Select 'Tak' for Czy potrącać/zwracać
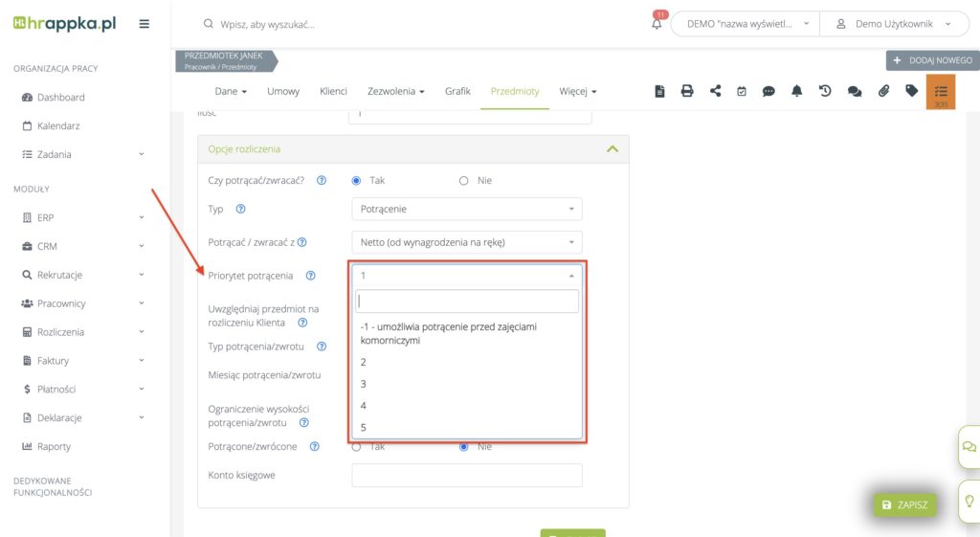 357,180
